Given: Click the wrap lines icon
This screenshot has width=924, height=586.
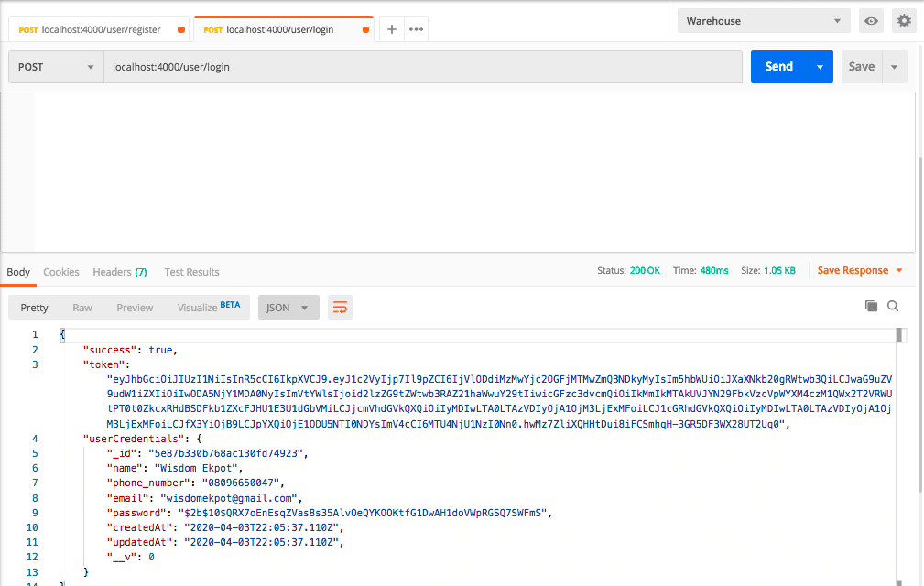Looking at the screenshot, I should [340, 308].
